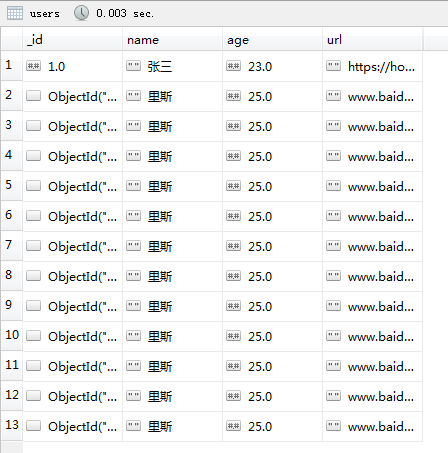Click the name column header
Screen dimensions: 448x453
(172, 40)
